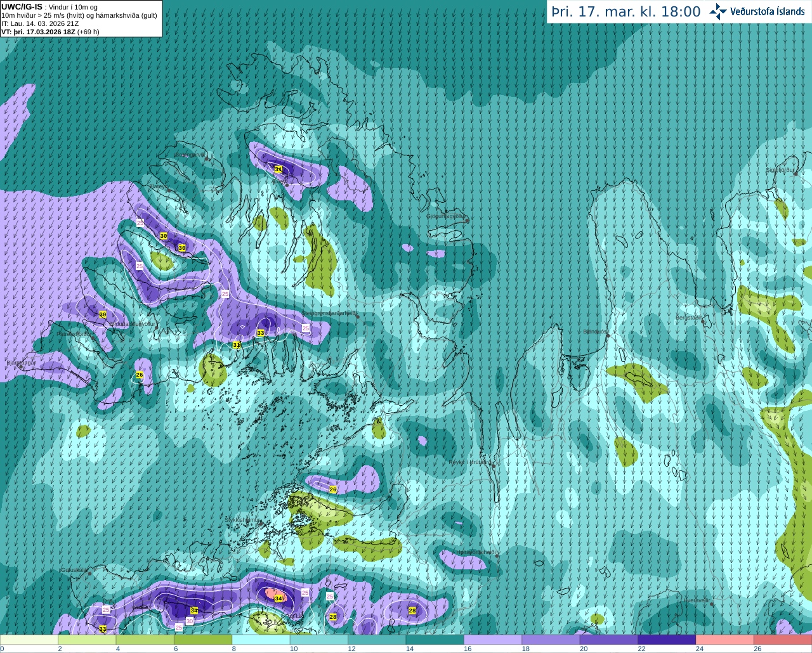Click the 16–18 m/s lavender legend swatch
Viewport: 812px width, 653px height.
pos(493,640)
